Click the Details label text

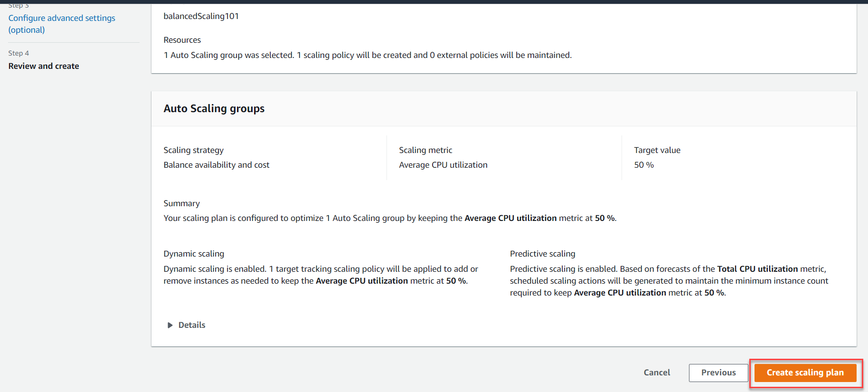pos(192,325)
